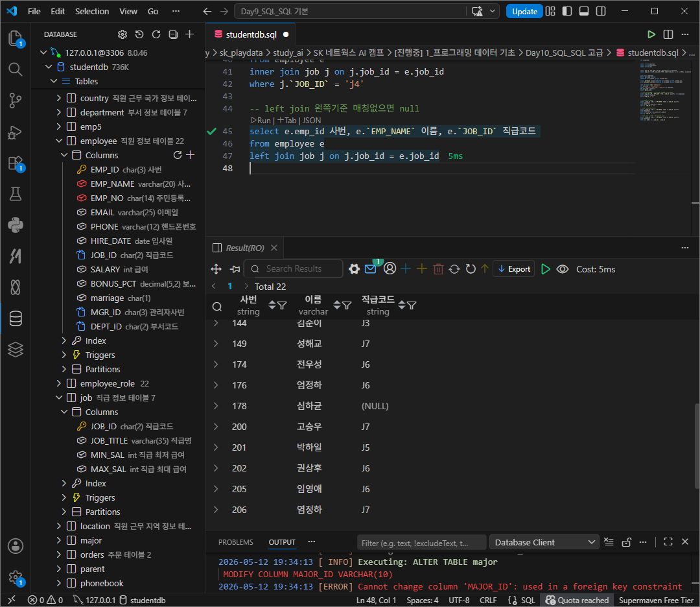Toggle the output scroll lock icon
The height and width of the screenshot is (607, 700).
[x=626, y=542]
